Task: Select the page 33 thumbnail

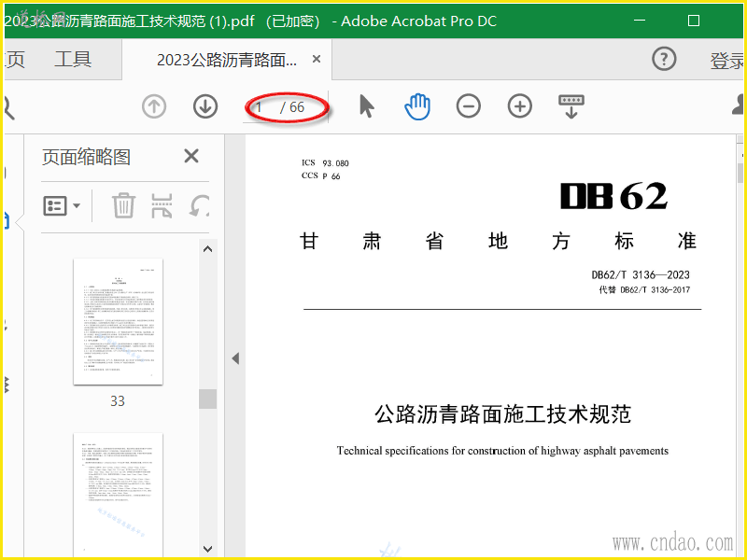Action: click(x=119, y=321)
